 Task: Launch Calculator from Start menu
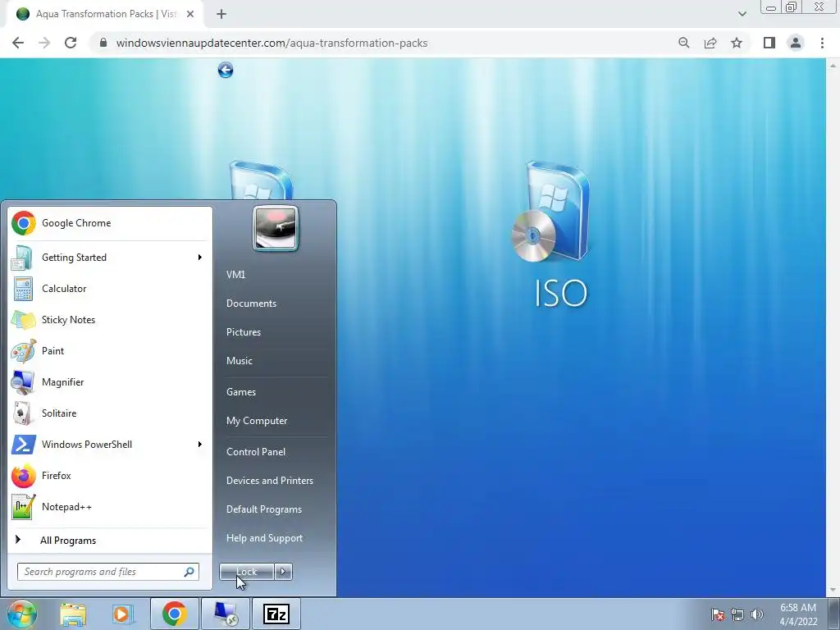110,289
